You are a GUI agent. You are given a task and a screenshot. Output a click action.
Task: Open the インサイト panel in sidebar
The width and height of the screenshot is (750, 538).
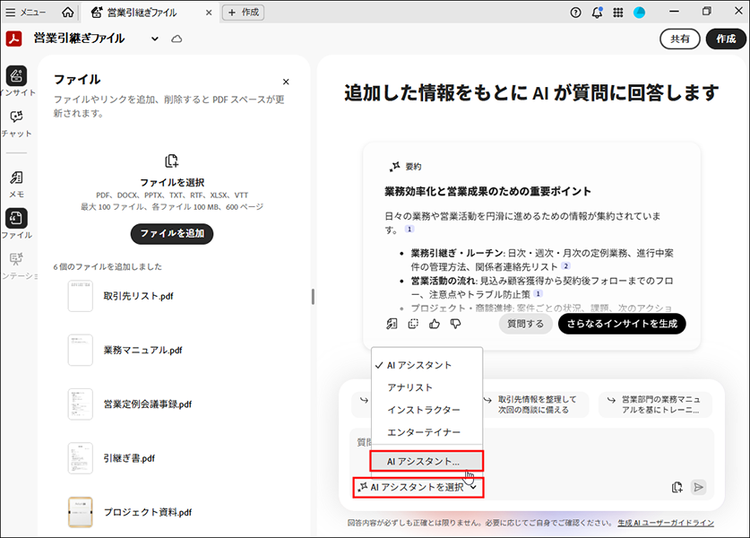(x=17, y=78)
